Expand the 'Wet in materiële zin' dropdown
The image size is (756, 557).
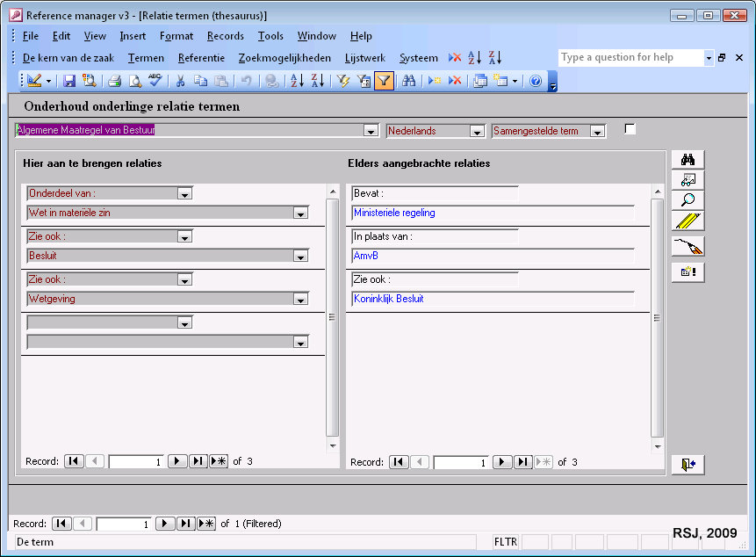[x=300, y=213]
